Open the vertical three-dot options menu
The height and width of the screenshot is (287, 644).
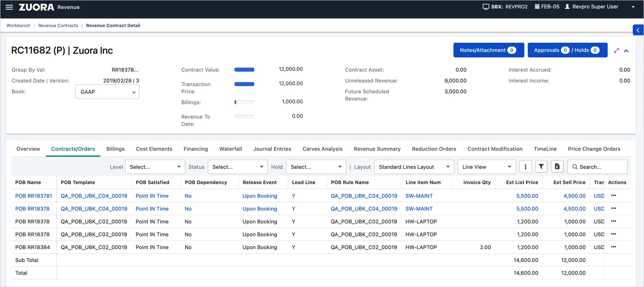(x=525, y=167)
